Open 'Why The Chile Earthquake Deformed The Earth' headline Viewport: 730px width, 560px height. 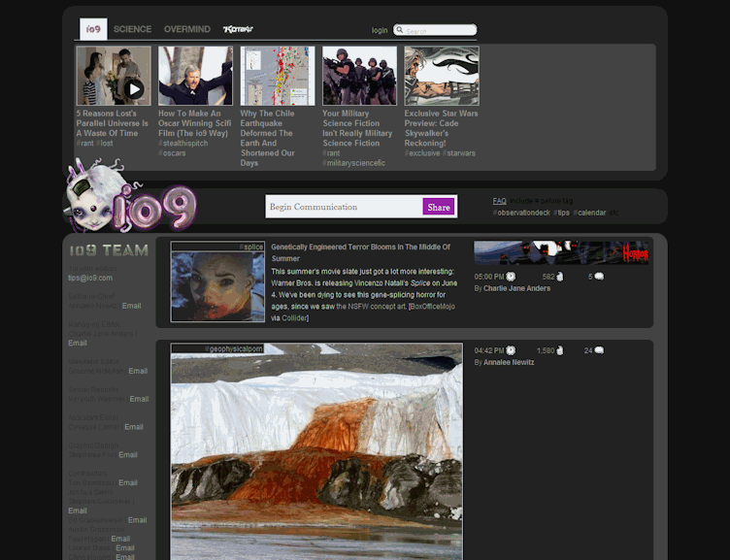coord(267,138)
